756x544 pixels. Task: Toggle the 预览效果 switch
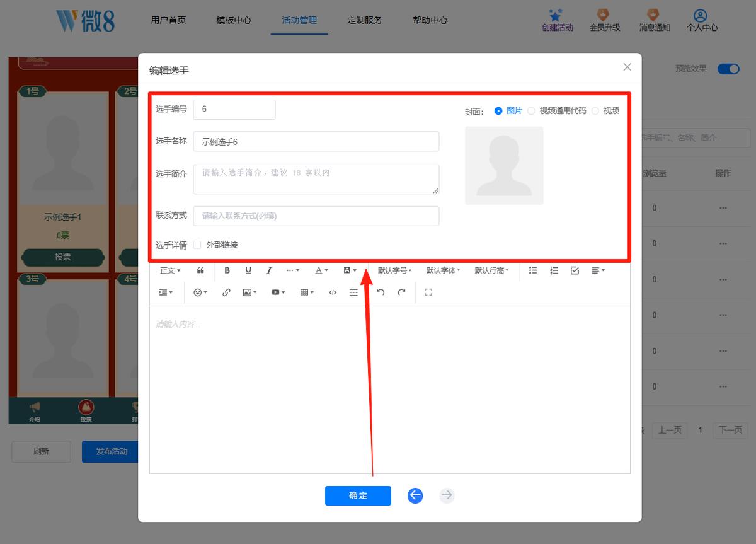pyautogui.click(x=728, y=69)
